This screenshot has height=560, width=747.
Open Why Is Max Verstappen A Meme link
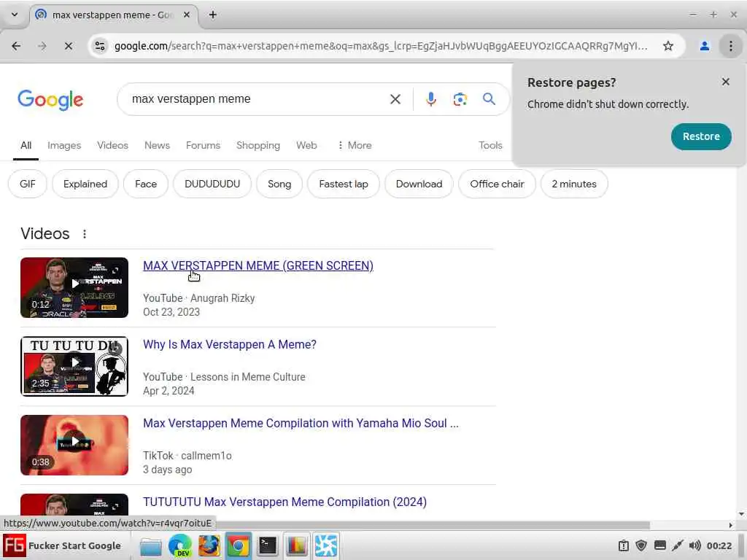pos(230,345)
